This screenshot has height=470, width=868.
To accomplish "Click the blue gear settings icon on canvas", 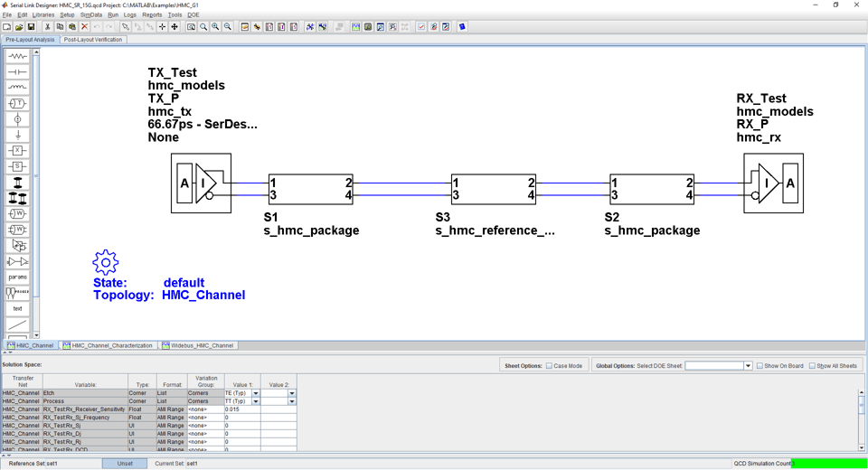I will pos(106,262).
